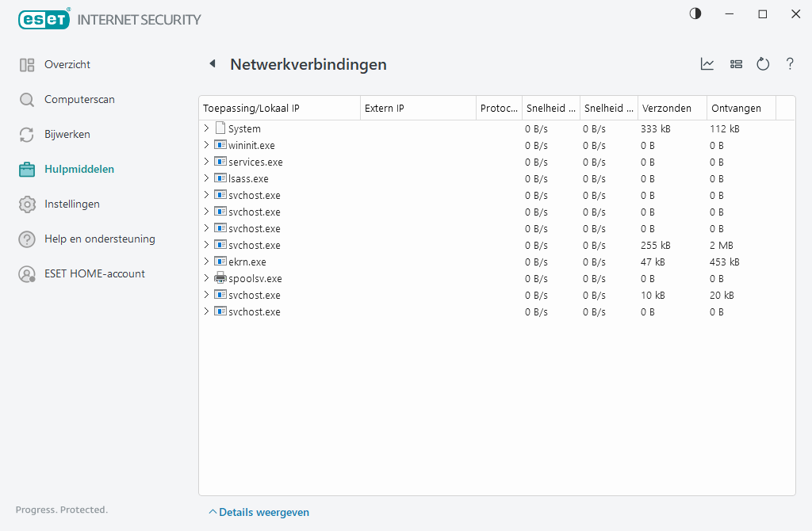The image size is (812, 531).
Task: Click the list view layout icon
Action: tap(736, 64)
